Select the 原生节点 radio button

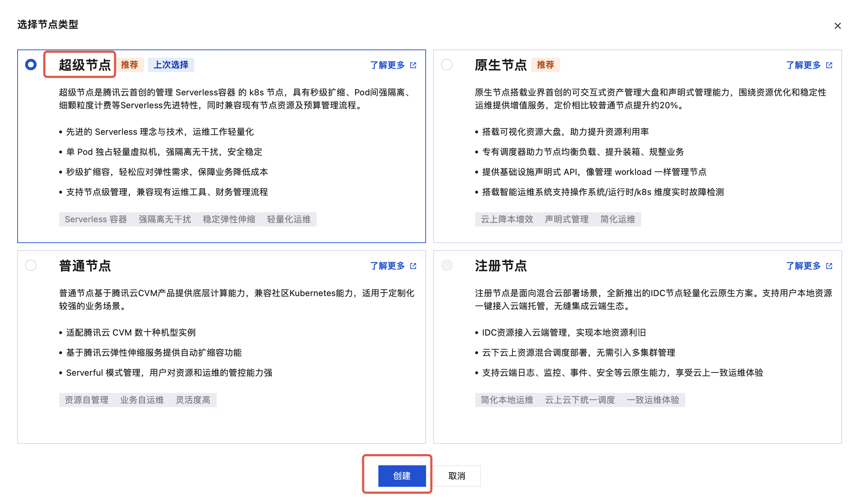447,65
